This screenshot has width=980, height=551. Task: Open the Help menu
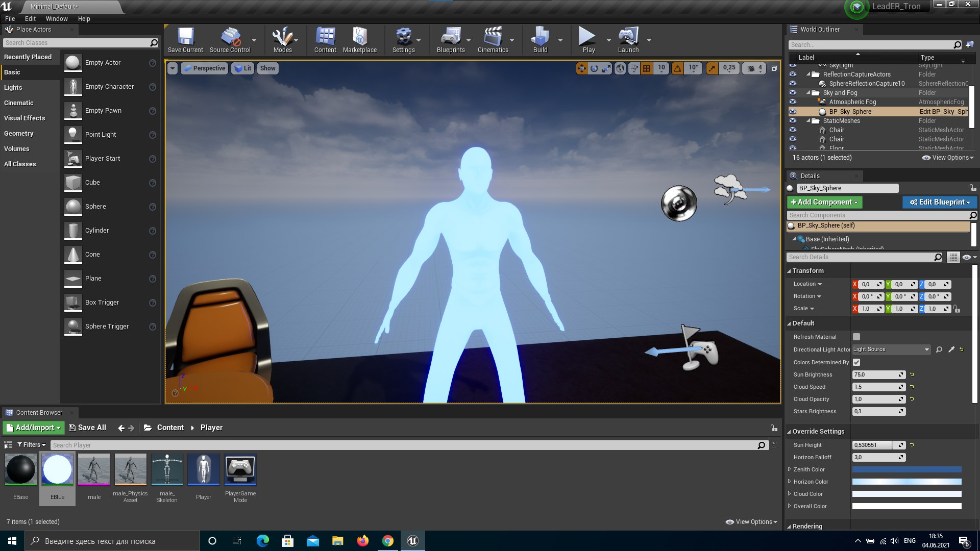[x=84, y=18]
